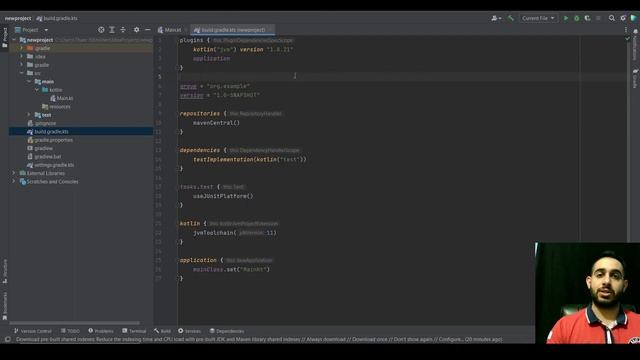The width and height of the screenshot is (640, 360).
Task: Run with coverage icon in toolbar
Action: [x=587, y=18]
